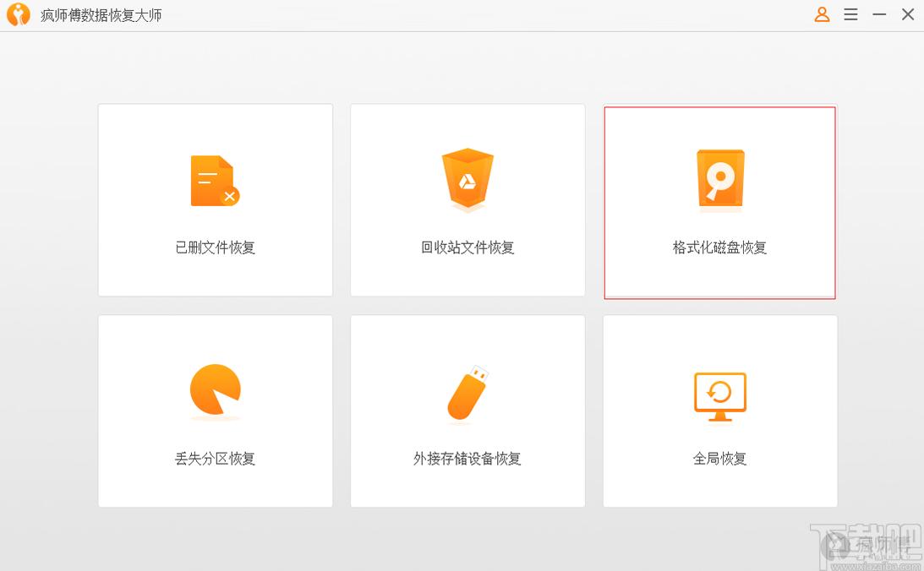Select 丢失分区恢复 label
924x571 pixels.
pyautogui.click(x=215, y=458)
